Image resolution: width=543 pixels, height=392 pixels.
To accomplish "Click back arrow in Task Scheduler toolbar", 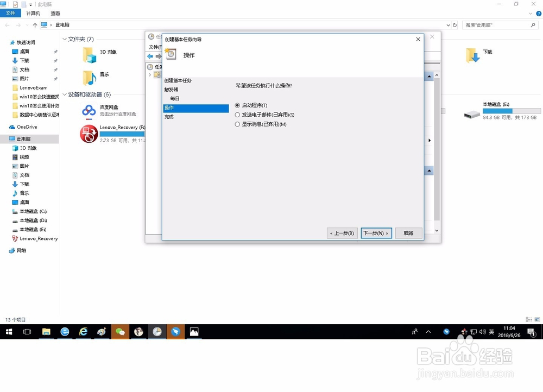I will [150, 56].
